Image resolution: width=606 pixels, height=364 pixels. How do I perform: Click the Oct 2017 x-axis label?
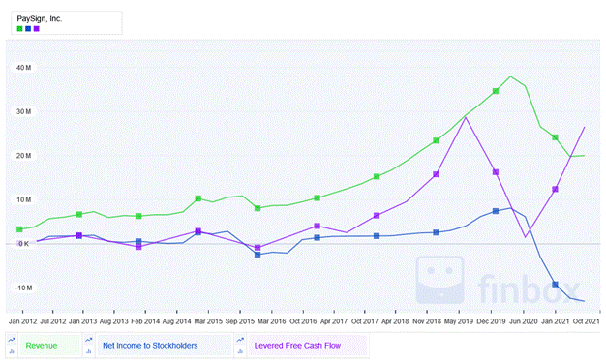(364, 321)
